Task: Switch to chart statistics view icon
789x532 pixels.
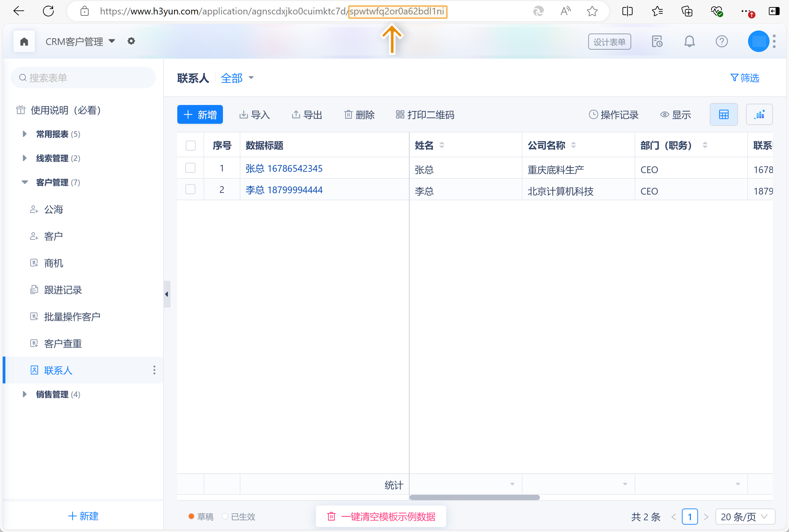Action: (x=759, y=115)
